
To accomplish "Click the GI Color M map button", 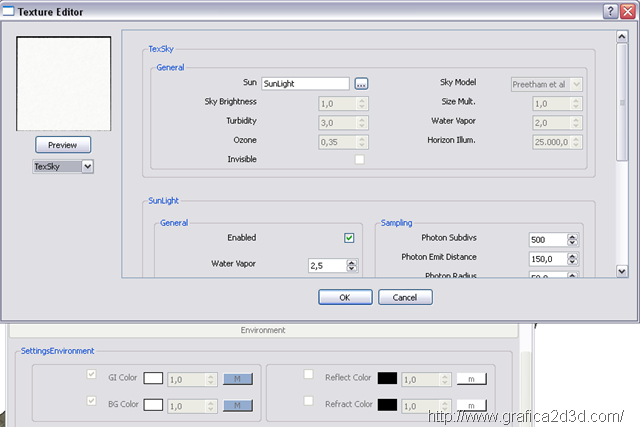I will tap(238, 379).
